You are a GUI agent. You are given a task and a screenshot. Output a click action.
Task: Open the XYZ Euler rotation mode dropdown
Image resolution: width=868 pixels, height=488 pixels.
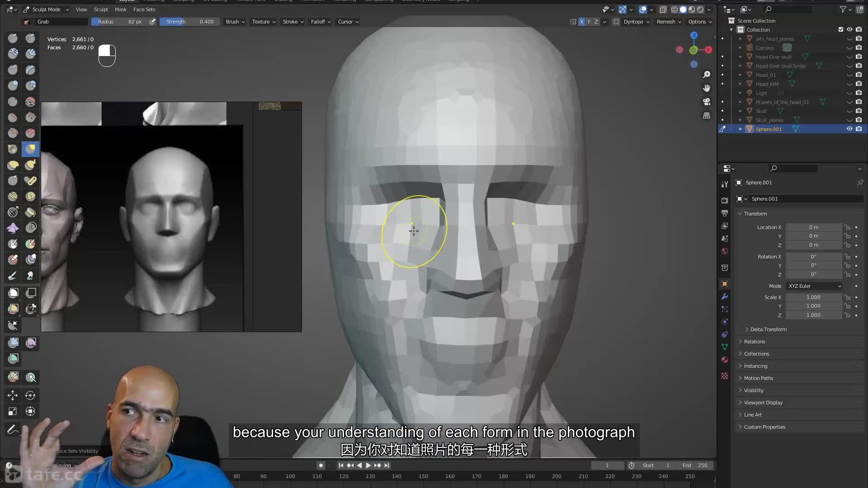[815, 286]
